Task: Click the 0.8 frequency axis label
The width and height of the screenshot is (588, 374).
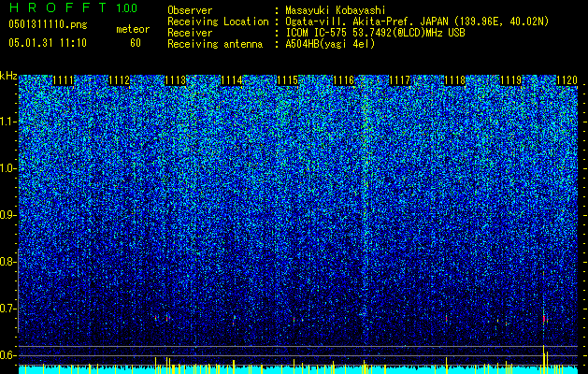Action: [x=8, y=262]
